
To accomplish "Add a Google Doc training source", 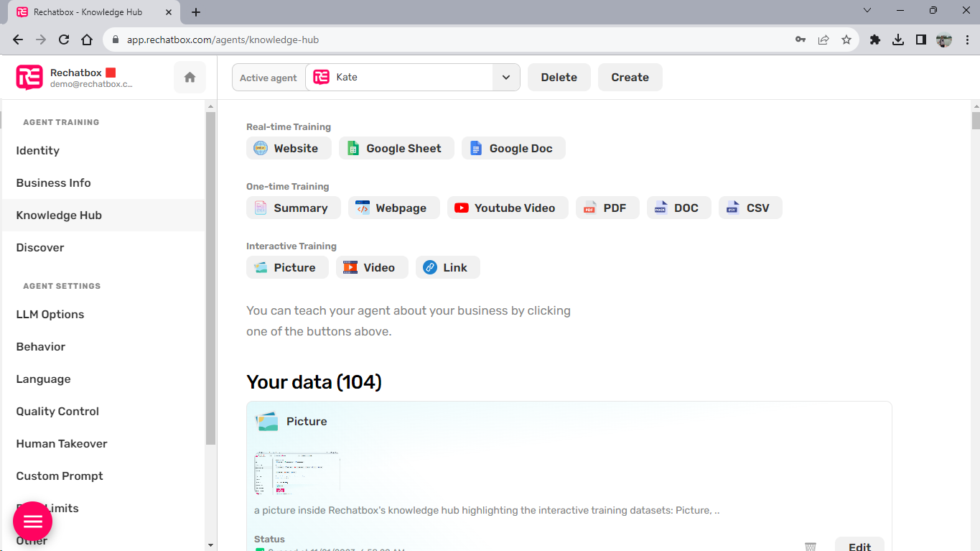I will coord(513,148).
